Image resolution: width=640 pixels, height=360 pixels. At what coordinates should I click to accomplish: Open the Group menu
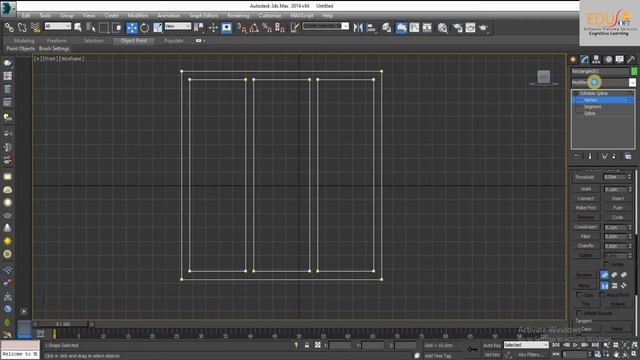click(x=67, y=16)
